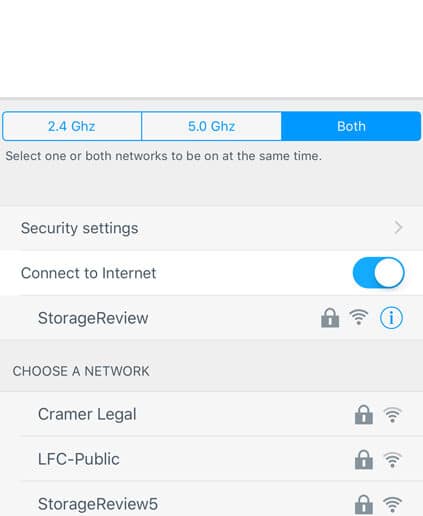Image resolution: width=423 pixels, height=516 pixels.
Task: Select the 2.4 Ghz band option
Action: point(72,126)
